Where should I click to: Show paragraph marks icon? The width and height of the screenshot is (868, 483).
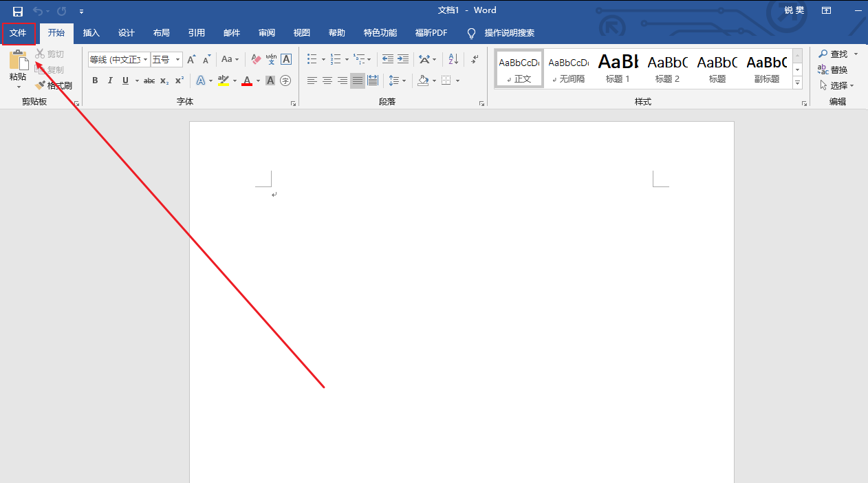(475, 59)
